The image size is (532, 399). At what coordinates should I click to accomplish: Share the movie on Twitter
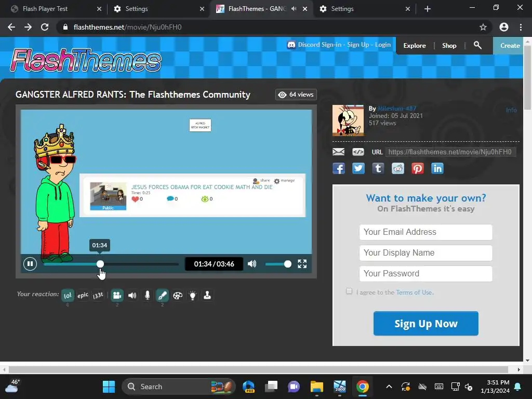click(358, 168)
